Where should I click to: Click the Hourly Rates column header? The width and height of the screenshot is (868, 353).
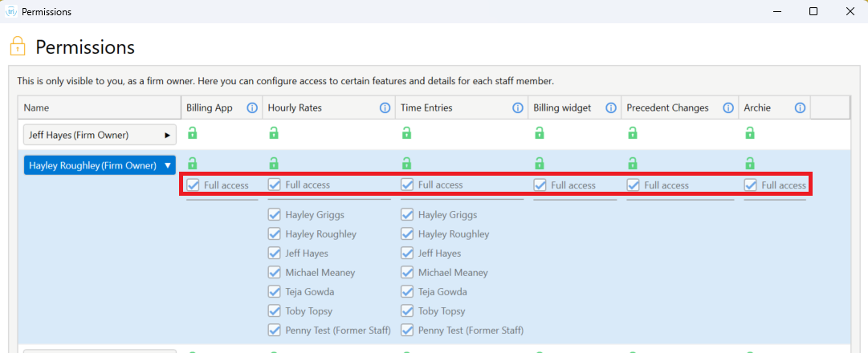coord(329,108)
